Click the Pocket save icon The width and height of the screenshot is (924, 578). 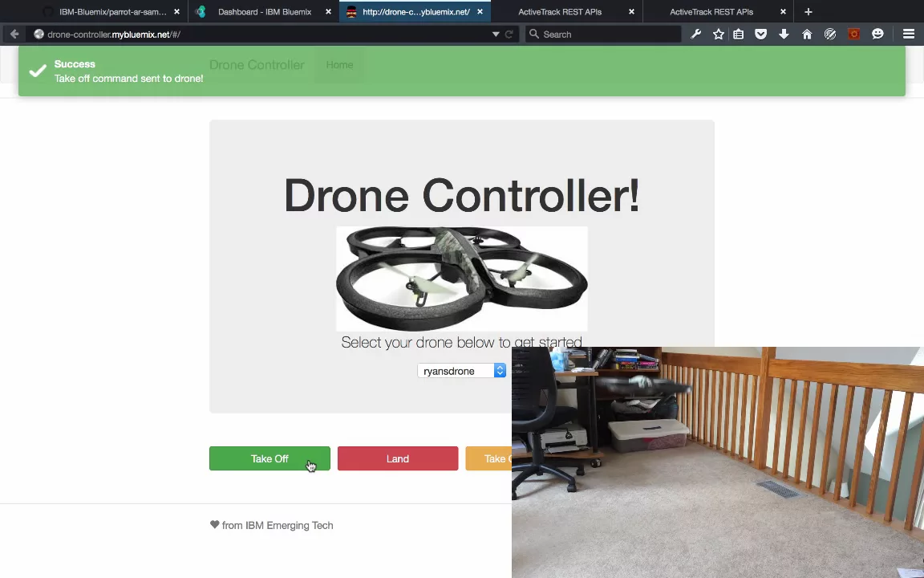(760, 35)
